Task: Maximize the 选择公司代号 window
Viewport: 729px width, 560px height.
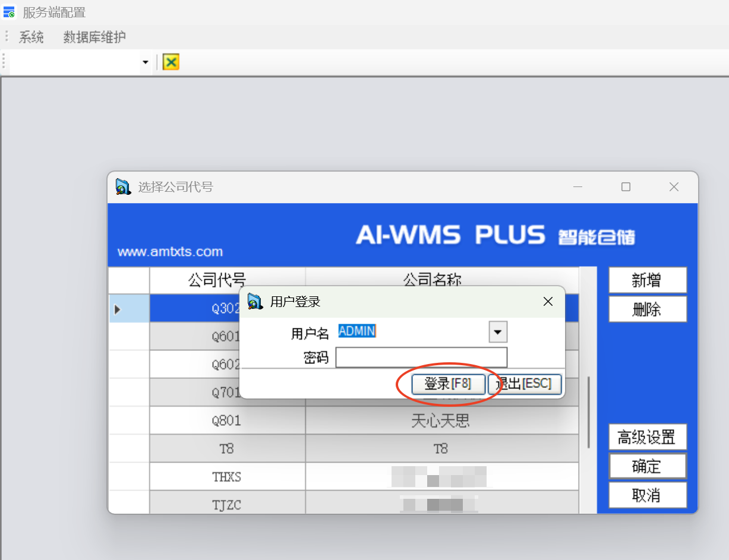Action: pos(626,187)
